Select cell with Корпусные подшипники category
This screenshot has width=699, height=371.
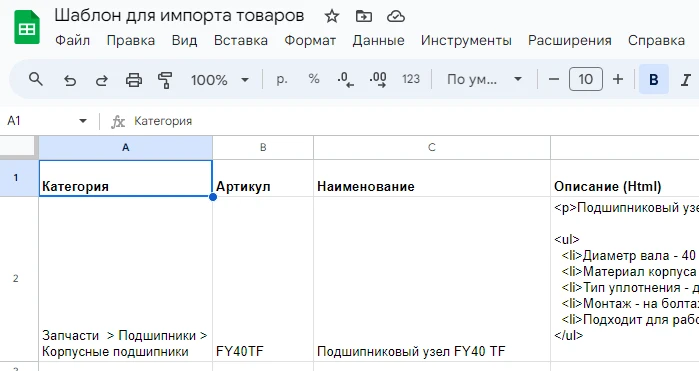pyautogui.click(x=126, y=279)
